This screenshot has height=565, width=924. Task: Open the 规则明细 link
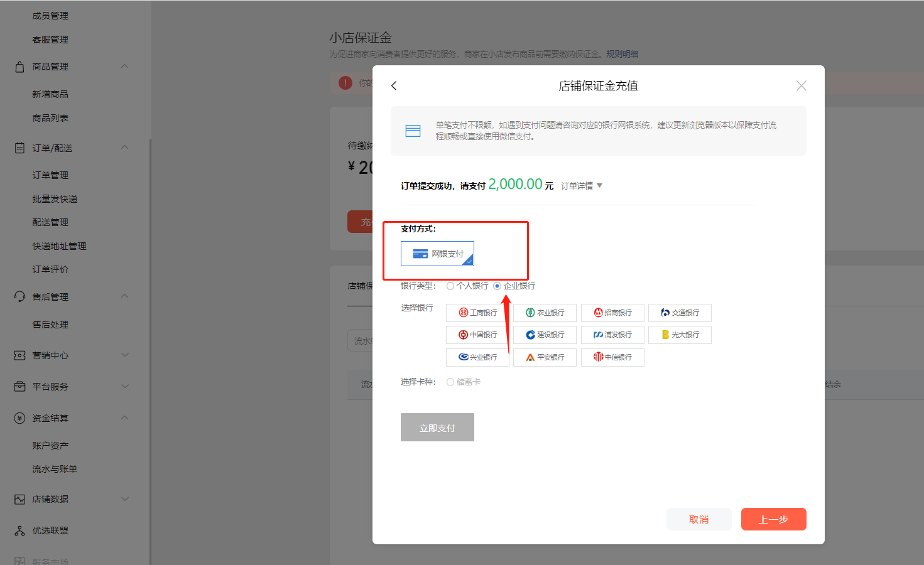click(x=622, y=54)
